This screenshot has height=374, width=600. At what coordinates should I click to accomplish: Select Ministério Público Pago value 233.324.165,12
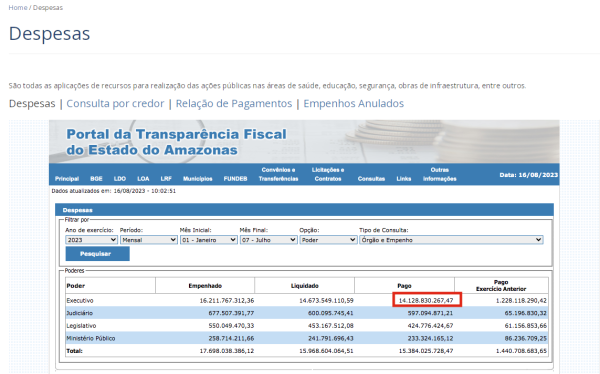coord(430,338)
